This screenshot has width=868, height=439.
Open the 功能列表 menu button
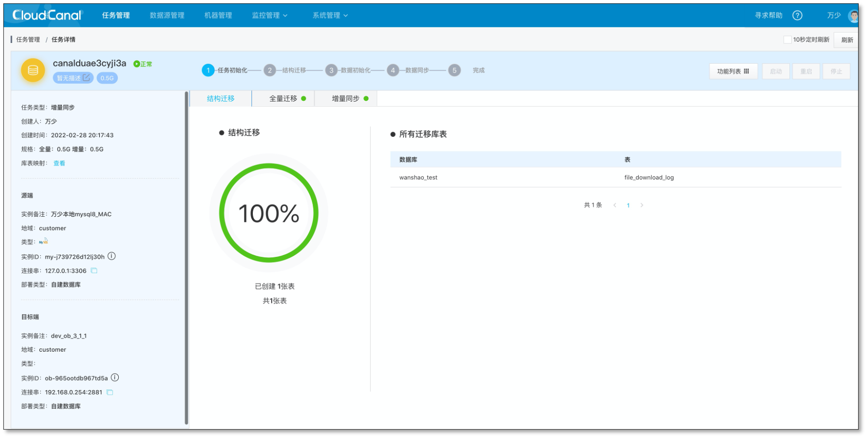point(733,71)
